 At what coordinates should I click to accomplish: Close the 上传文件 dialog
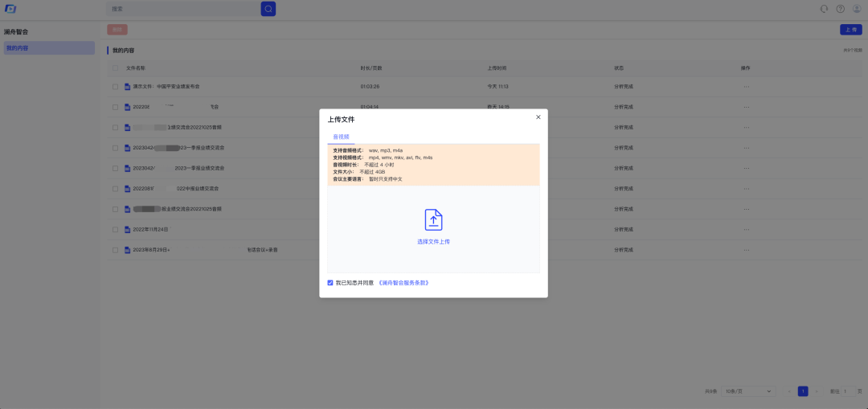538,117
